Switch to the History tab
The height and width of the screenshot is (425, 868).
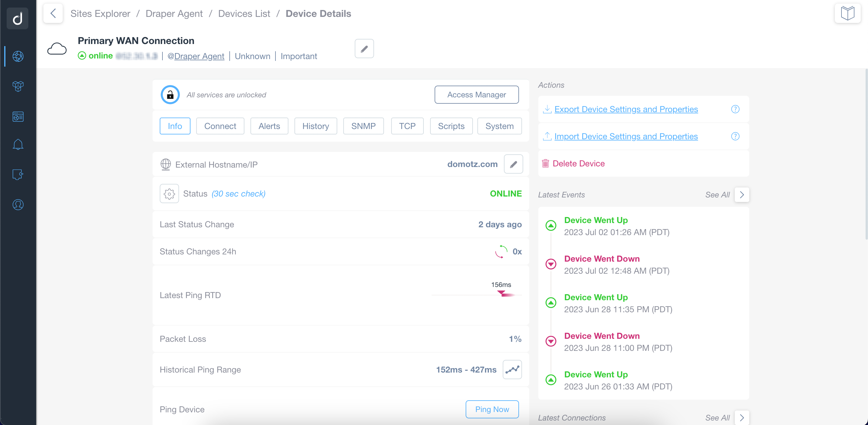point(315,126)
